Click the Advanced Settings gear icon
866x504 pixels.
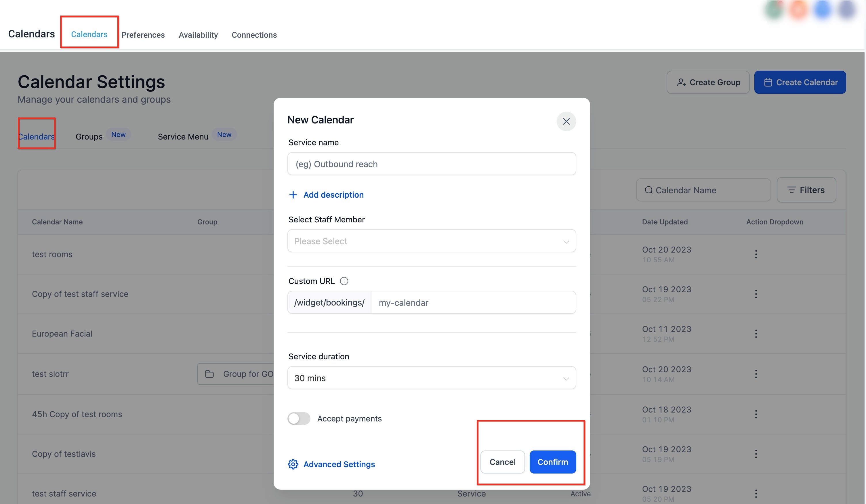293,464
